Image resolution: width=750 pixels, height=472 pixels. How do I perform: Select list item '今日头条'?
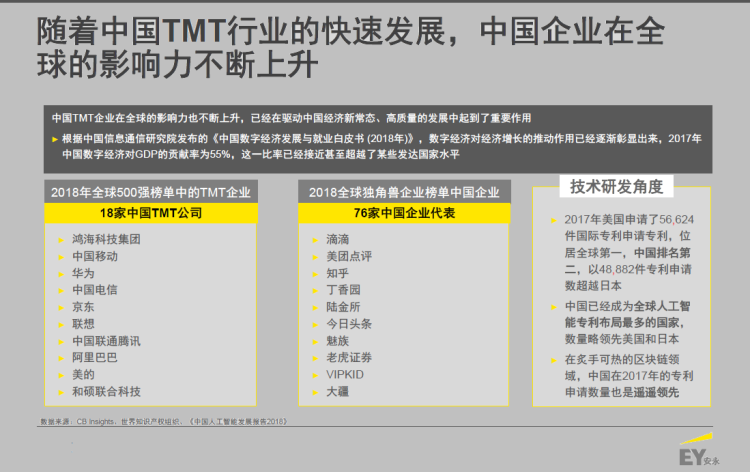point(349,324)
